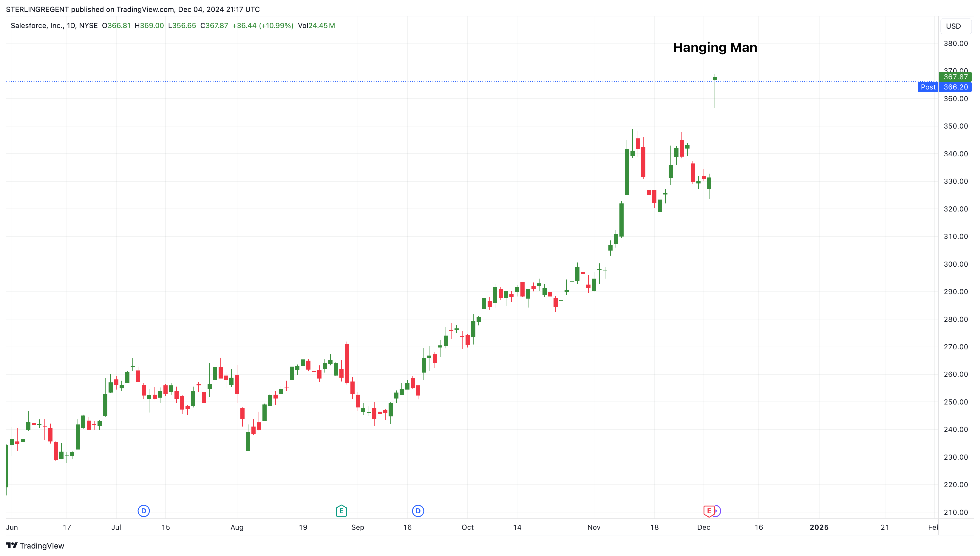980x556 pixels.
Task: Click the STERLINGREGENT published header text
Action: click(x=133, y=9)
